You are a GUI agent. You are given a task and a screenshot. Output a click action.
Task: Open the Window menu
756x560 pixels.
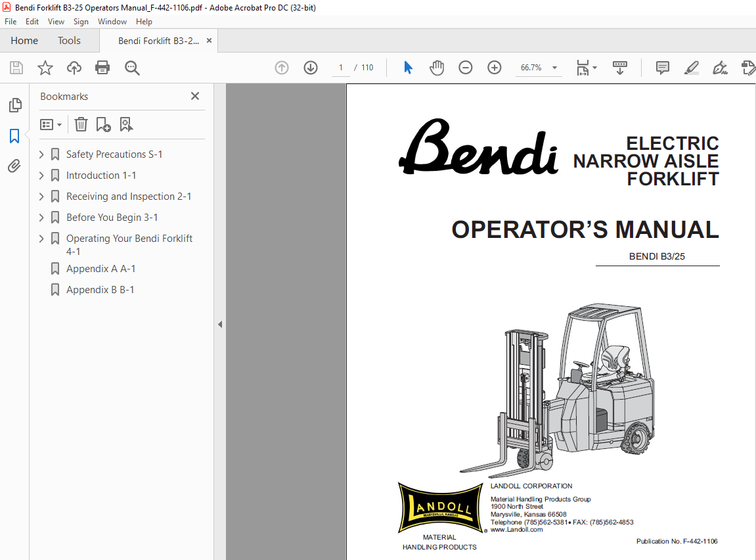[x=112, y=22]
